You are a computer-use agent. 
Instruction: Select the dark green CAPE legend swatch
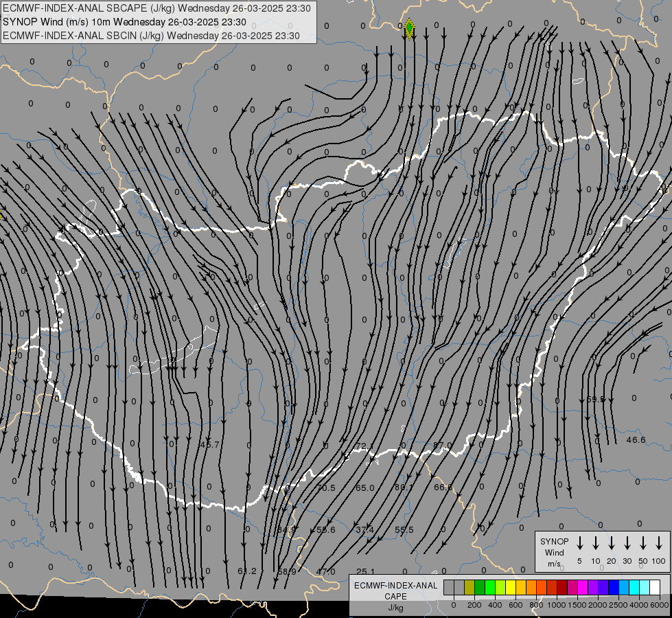480,588
